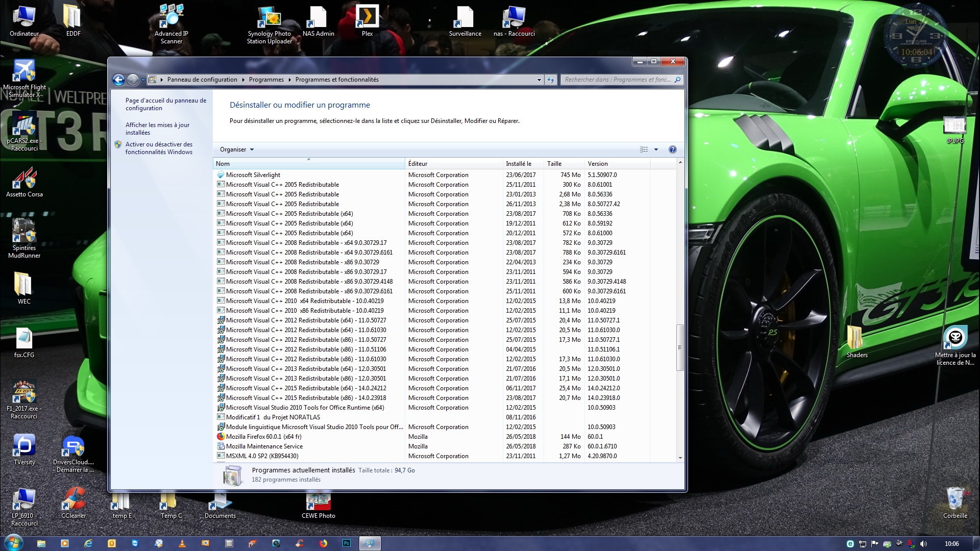This screenshot has height=551, width=980.
Task: Go to Panneau de configuration breadcrumb
Action: tap(202, 80)
